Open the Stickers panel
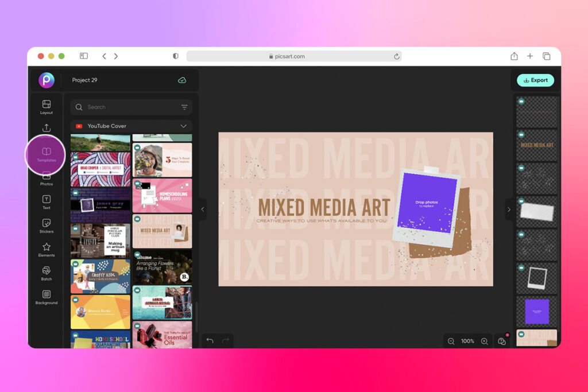 coord(46,226)
